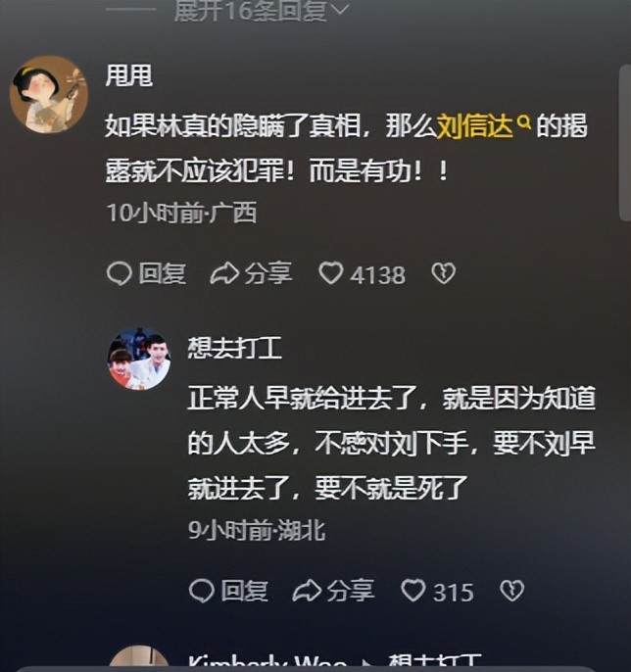Open 想去打工's profile avatar
The width and height of the screenshot is (631, 672).
point(139,359)
